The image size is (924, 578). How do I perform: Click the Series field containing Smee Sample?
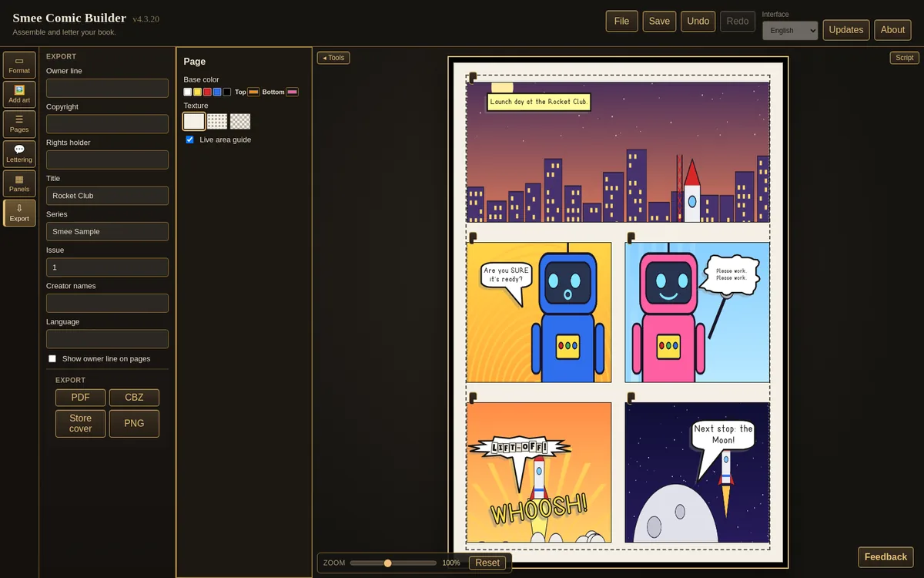107,231
